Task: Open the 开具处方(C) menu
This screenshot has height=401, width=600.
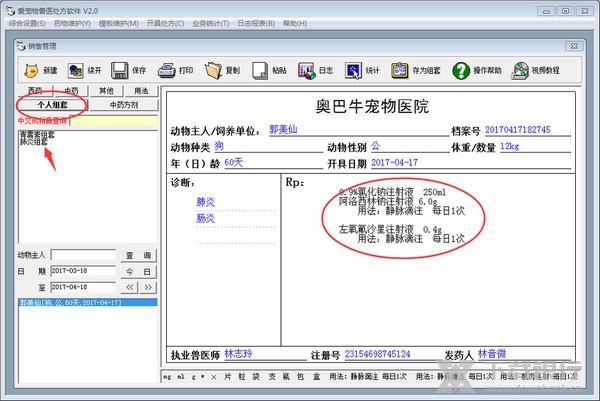Action: pos(165,23)
